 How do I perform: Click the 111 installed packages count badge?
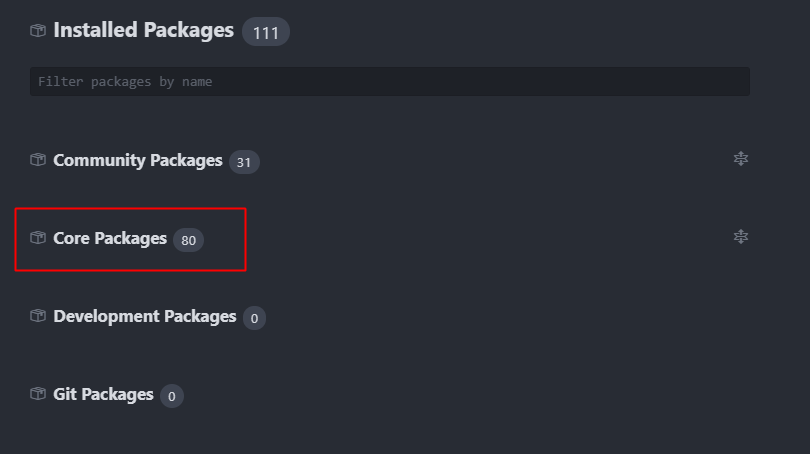point(266,32)
